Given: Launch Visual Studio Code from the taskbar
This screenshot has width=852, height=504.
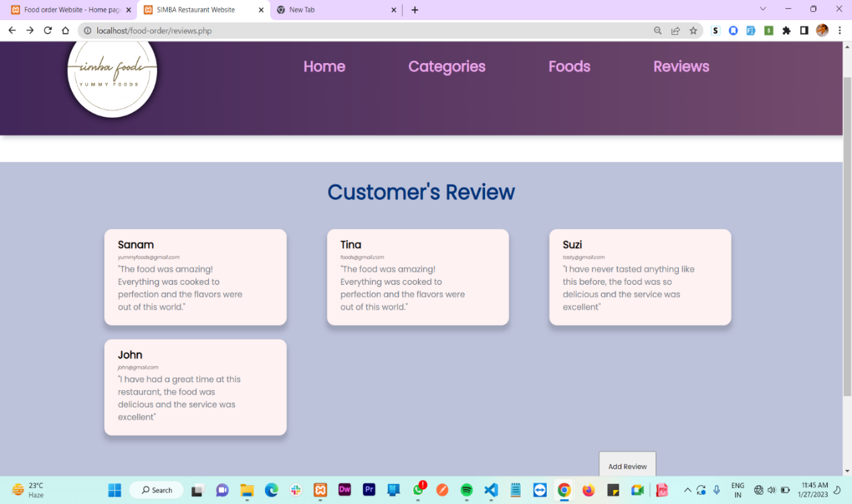Looking at the screenshot, I should coord(490,490).
